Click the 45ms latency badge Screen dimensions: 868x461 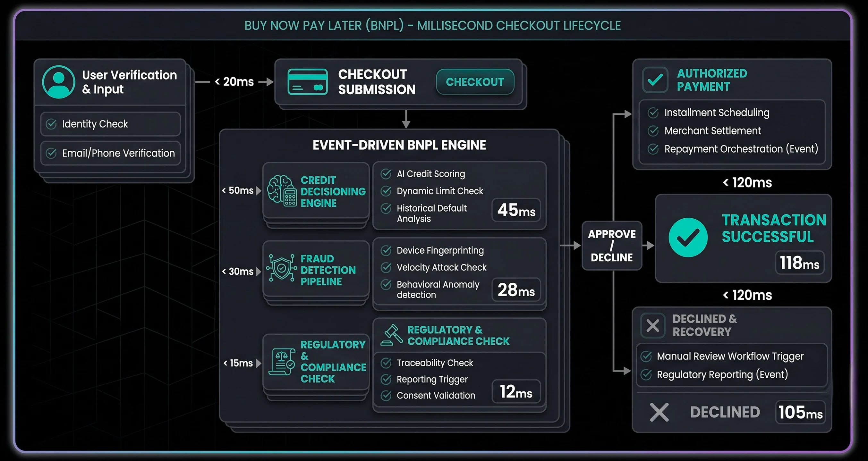pos(516,210)
